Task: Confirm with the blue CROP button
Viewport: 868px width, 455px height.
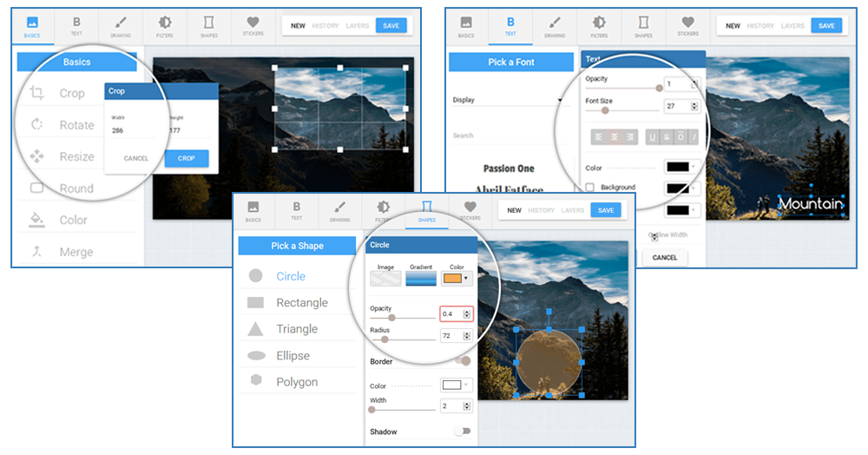Action: point(186,158)
